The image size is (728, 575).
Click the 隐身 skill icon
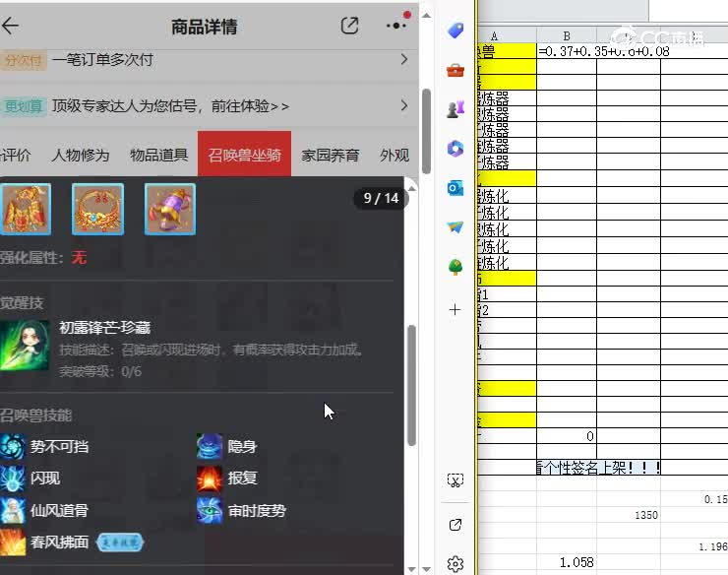pyautogui.click(x=210, y=446)
